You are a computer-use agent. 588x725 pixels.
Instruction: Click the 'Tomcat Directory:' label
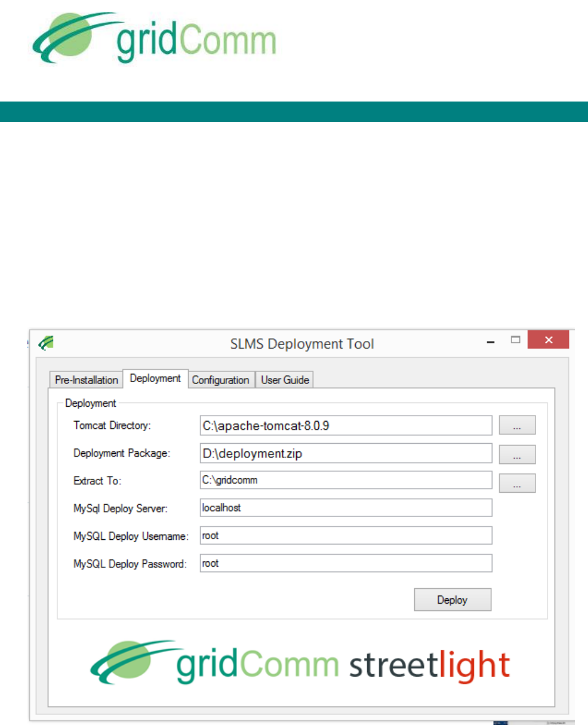click(113, 426)
